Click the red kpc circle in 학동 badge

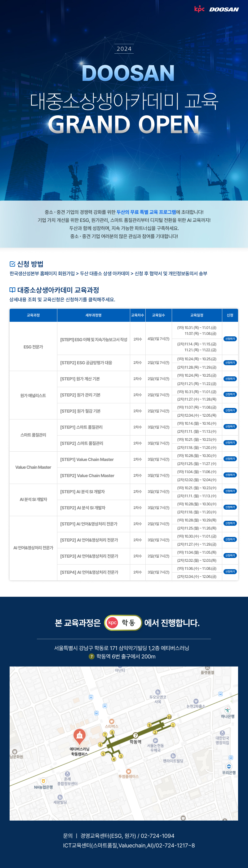pos(112,623)
